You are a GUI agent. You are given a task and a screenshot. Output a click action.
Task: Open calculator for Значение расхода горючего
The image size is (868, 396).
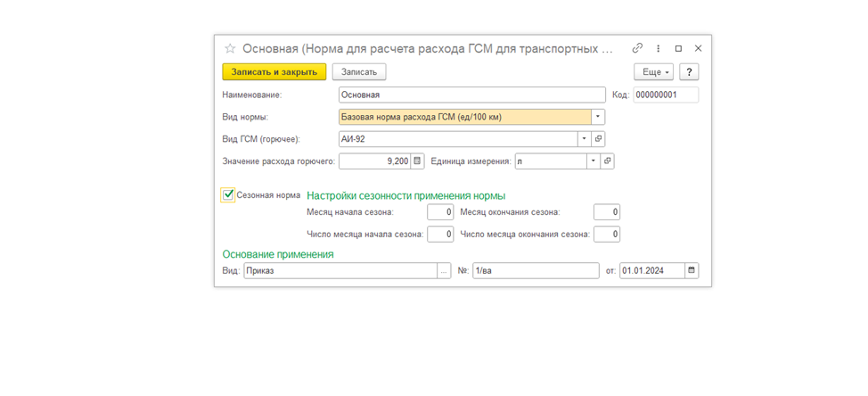pos(417,161)
